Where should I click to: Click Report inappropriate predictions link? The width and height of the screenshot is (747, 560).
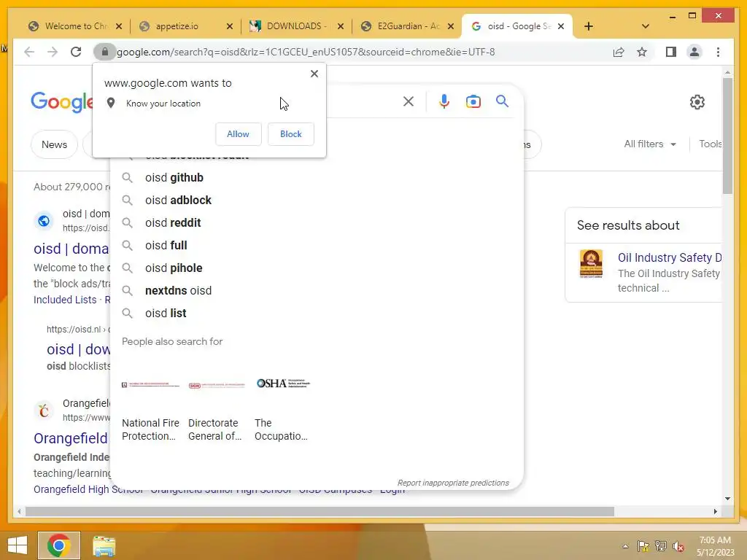453,483
